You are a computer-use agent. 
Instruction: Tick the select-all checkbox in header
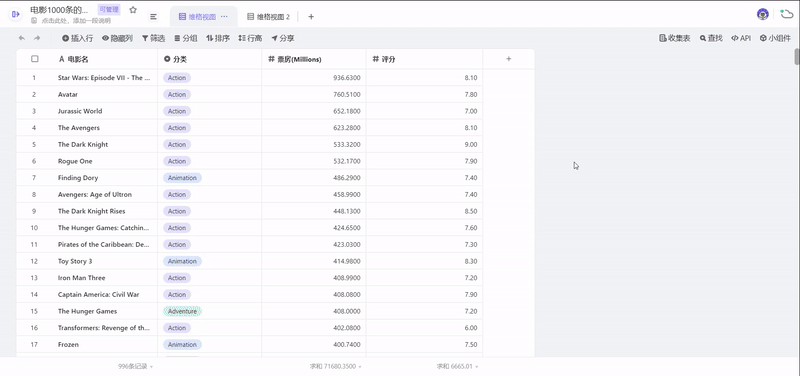[35, 59]
